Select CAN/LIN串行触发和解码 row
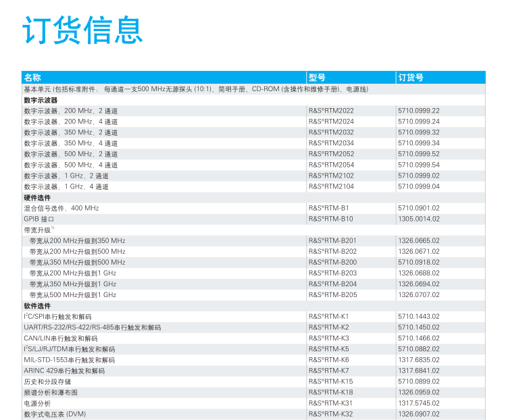Screen dimensions: 529x420 tap(254, 338)
